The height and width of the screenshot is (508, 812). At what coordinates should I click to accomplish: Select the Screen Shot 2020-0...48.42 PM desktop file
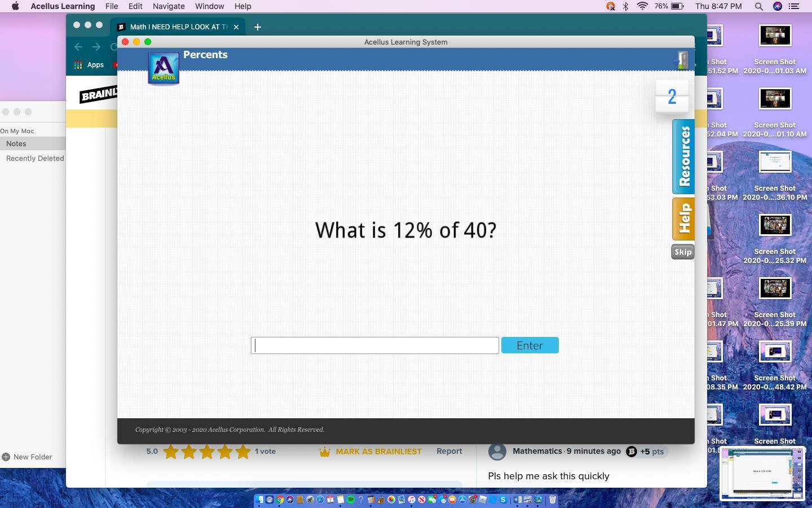coord(775,366)
